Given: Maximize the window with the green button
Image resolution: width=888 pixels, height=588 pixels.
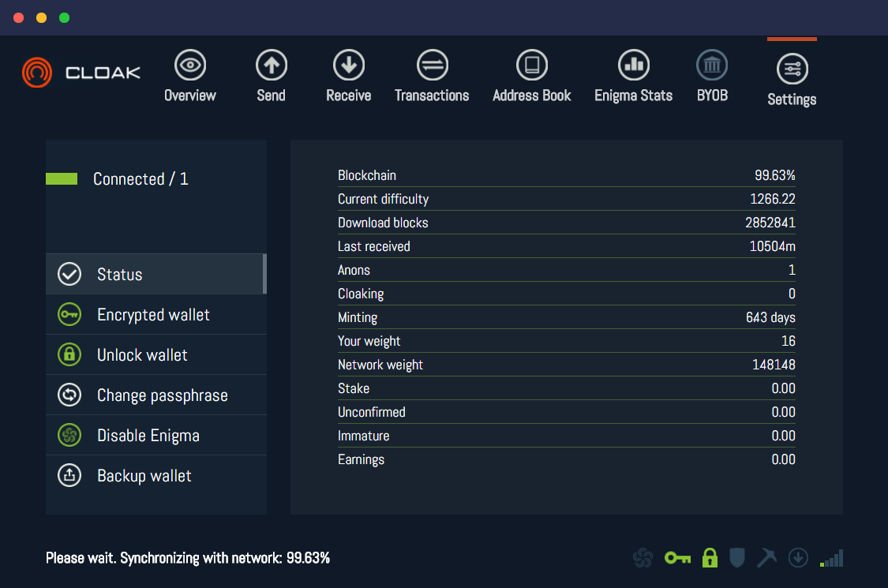Looking at the screenshot, I should pos(65,17).
